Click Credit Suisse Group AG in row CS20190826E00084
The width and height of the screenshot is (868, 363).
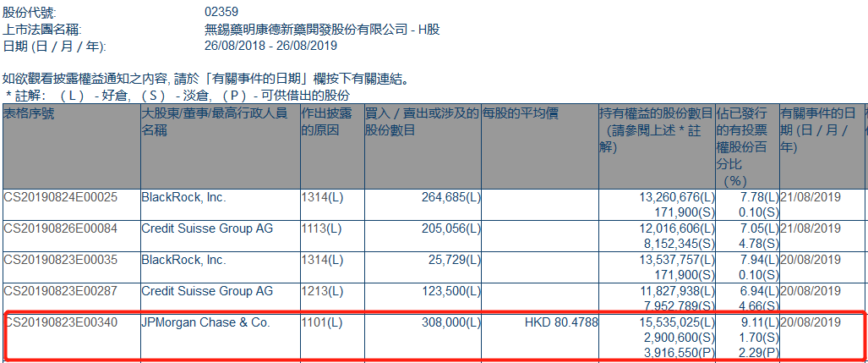click(x=208, y=228)
